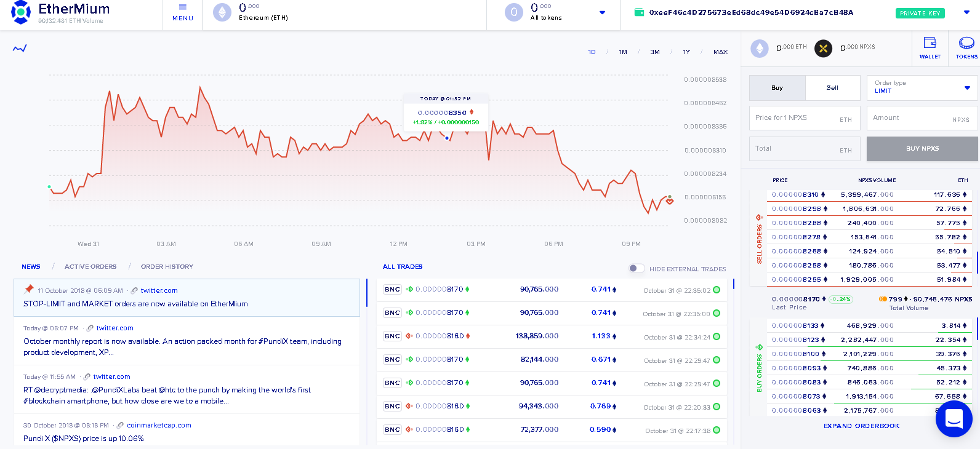The height and width of the screenshot is (449, 980).
Task: Click the news list scrollbar
Action: 367,292
